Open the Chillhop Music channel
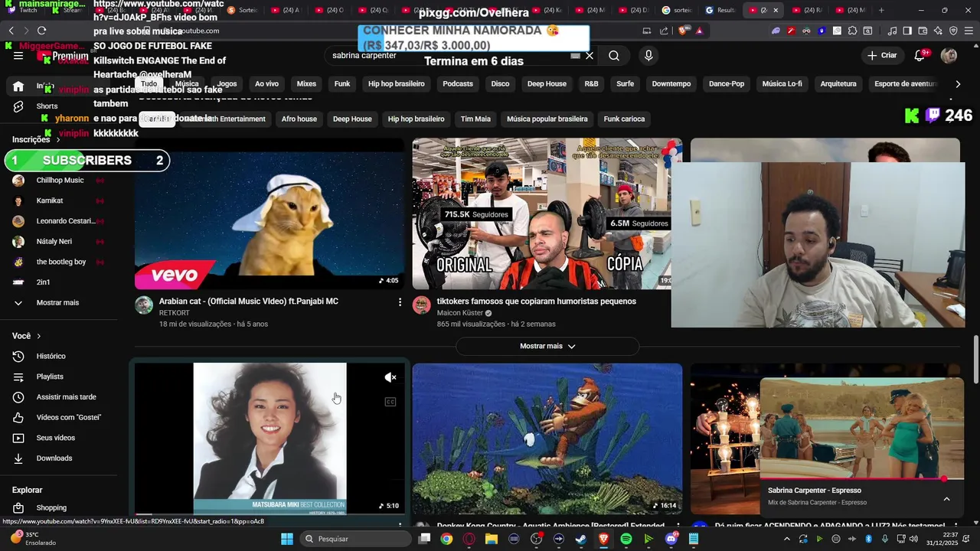Image resolution: width=980 pixels, height=551 pixels. [60, 181]
